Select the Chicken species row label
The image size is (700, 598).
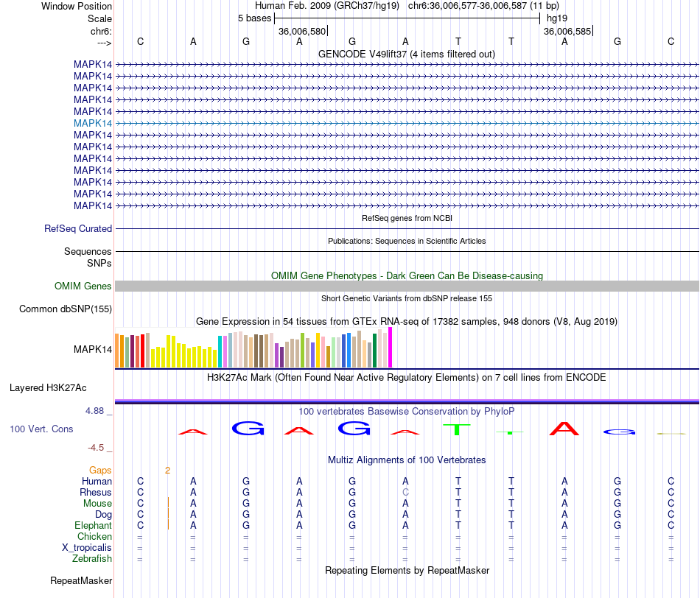pyautogui.click(x=94, y=536)
